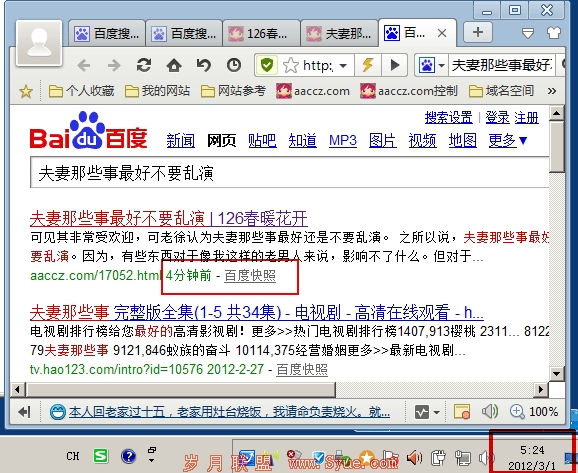This screenshot has height=473, width=578.
Task: Switch to the 夫妻那... tab
Action: coord(339,34)
